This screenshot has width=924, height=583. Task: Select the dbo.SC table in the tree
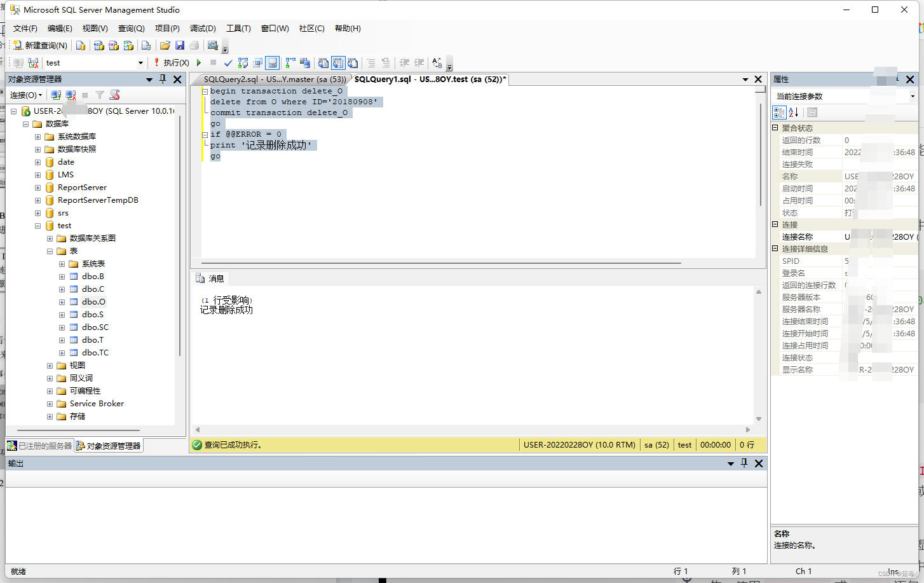coord(95,327)
